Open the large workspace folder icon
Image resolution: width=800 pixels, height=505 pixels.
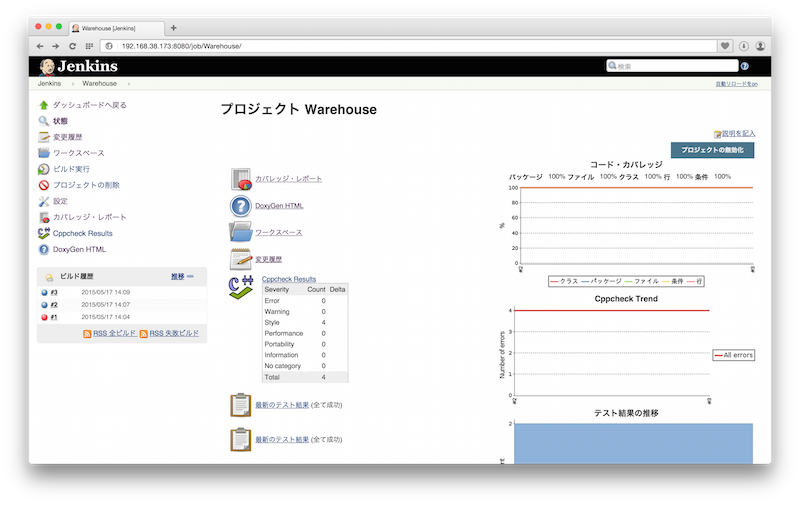point(241,232)
